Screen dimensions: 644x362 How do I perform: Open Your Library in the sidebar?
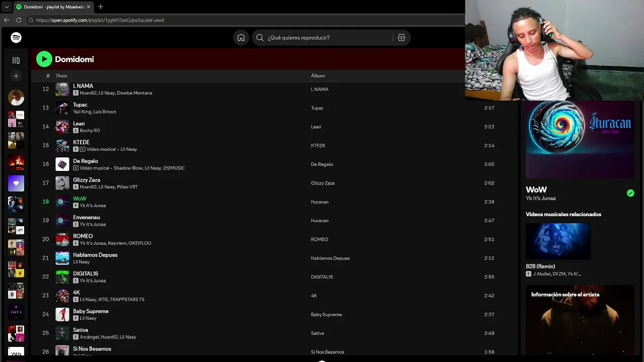tap(16, 60)
